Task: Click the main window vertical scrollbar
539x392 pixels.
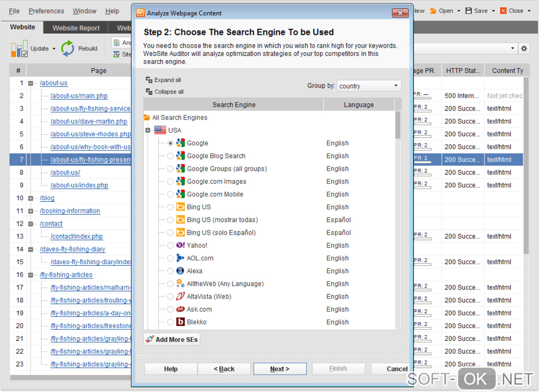Action: tap(526, 165)
